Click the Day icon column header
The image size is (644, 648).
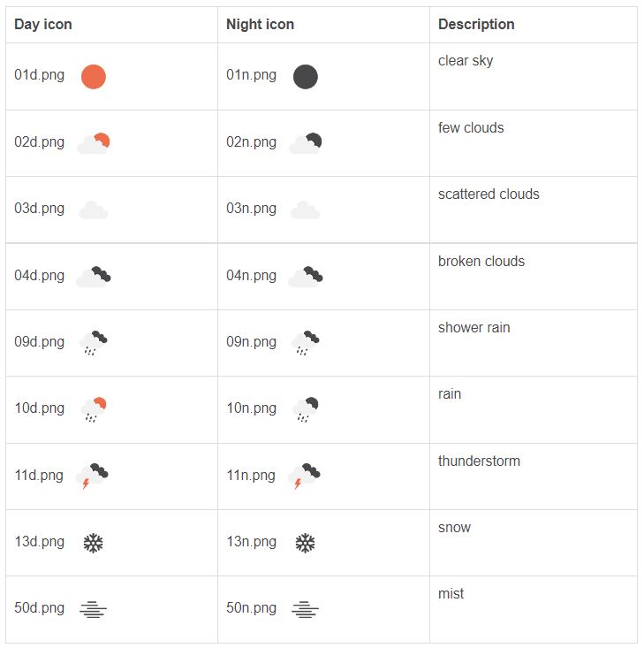[x=43, y=25]
